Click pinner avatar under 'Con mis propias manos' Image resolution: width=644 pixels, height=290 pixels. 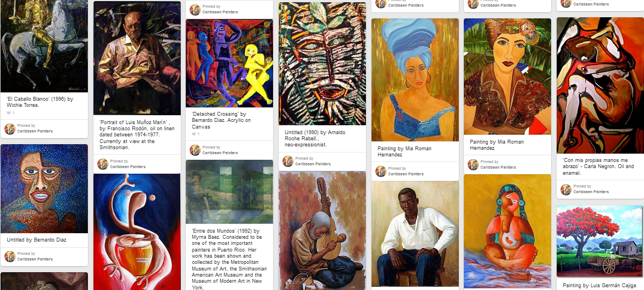(566, 190)
